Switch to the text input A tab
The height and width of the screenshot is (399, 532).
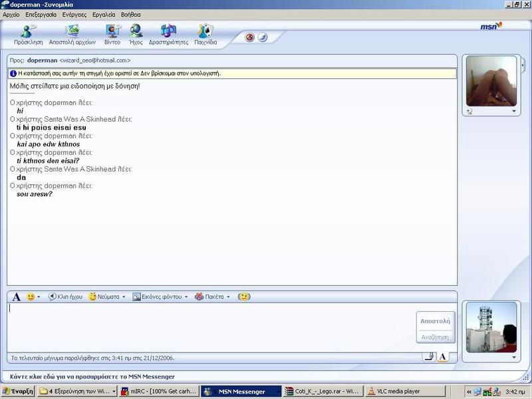[x=442, y=357]
